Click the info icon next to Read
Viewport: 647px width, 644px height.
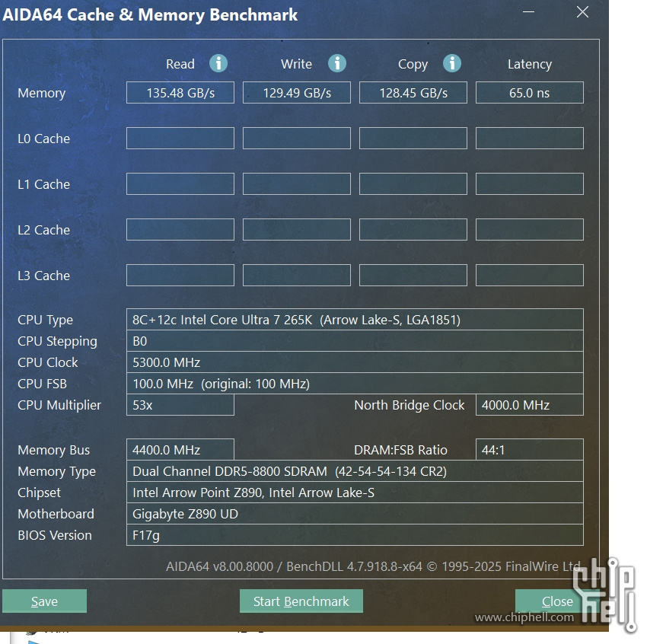[x=218, y=63]
